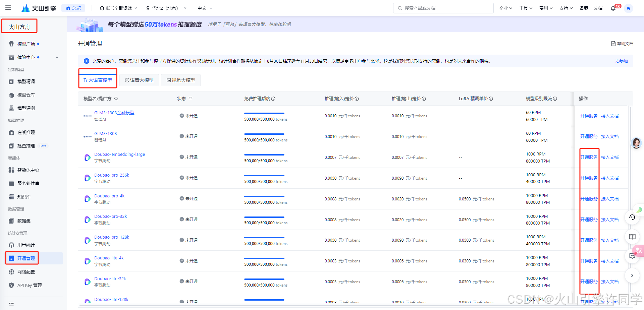Image resolution: width=644 pixels, height=310 pixels.
Task: Open the 账号全部资源 dropdown
Action: [x=119, y=8]
